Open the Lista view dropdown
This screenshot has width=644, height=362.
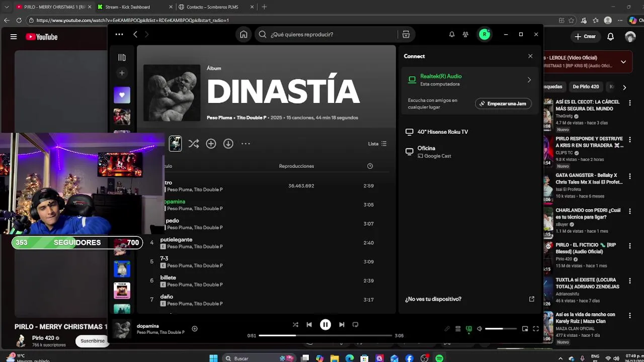(377, 144)
